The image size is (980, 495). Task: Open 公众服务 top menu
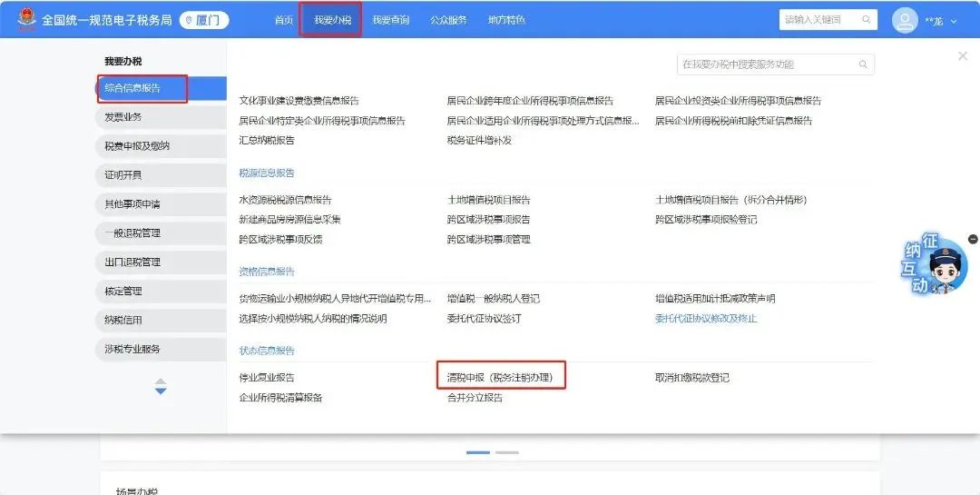pyautogui.click(x=449, y=20)
